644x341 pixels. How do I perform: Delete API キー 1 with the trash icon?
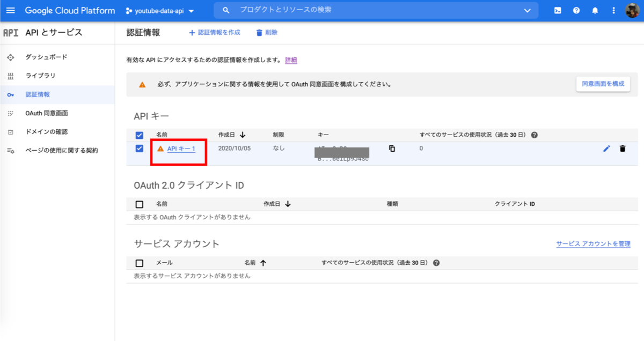click(623, 149)
